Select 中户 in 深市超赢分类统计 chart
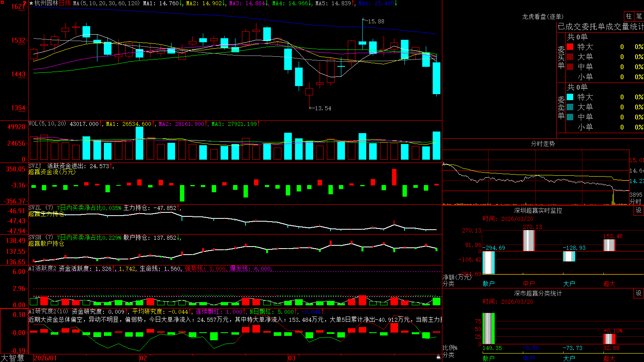 point(529,358)
